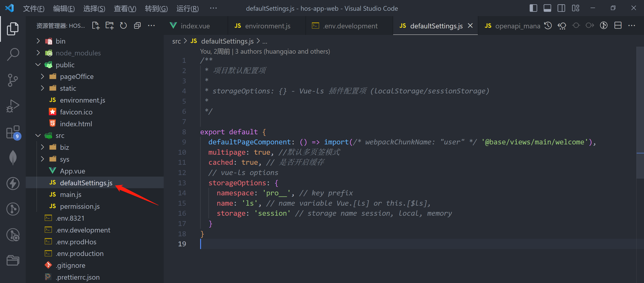Open main.js in the file tree
The height and width of the screenshot is (283, 644).
70,194
